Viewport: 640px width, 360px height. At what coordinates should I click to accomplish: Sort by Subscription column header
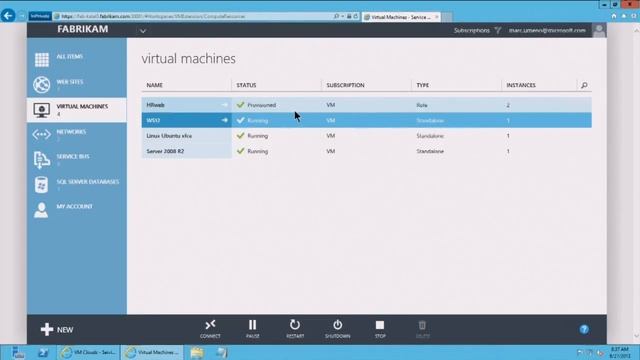tap(345, 85)
